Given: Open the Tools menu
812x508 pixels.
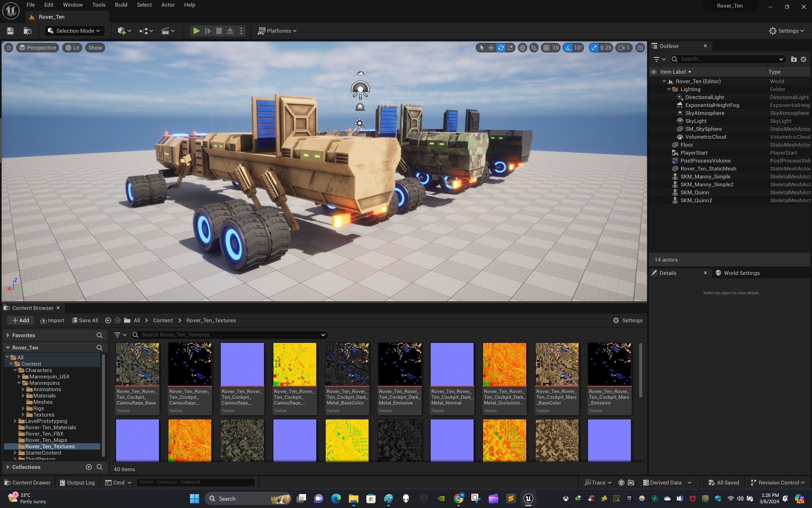Looking at the screenshot, I should pos(99,5).
